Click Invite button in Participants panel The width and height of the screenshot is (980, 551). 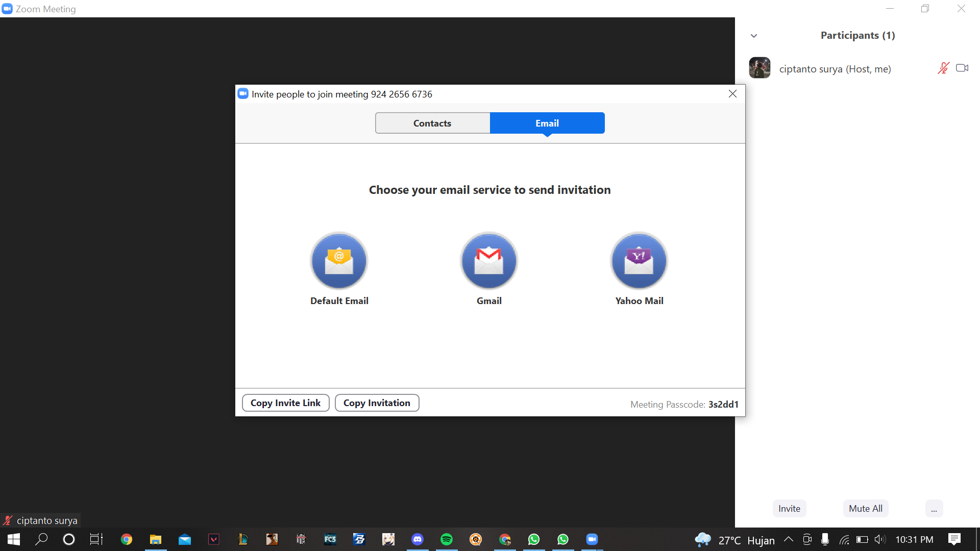789,508
